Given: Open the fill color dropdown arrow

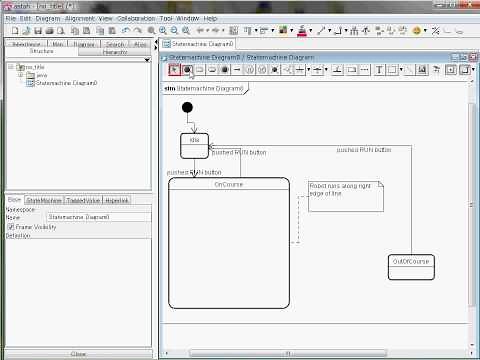Looking at the screenshot, I should pos(291,31).
